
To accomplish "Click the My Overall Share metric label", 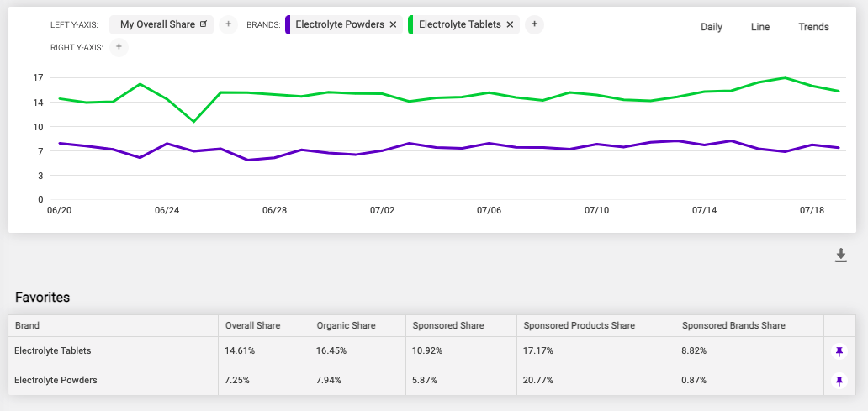I will coord(158,24).
